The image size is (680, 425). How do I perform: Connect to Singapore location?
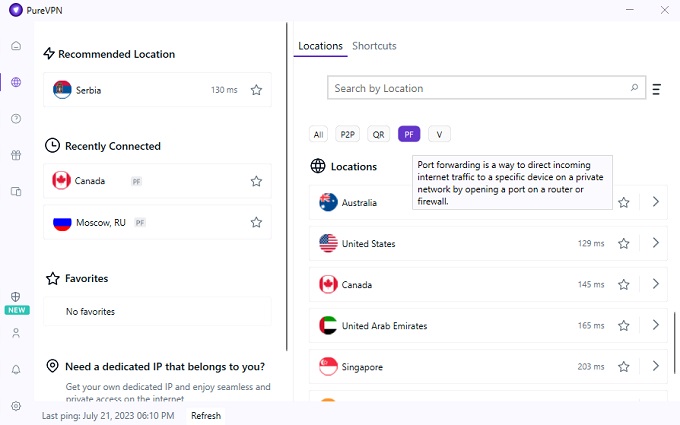click(488, 366)
